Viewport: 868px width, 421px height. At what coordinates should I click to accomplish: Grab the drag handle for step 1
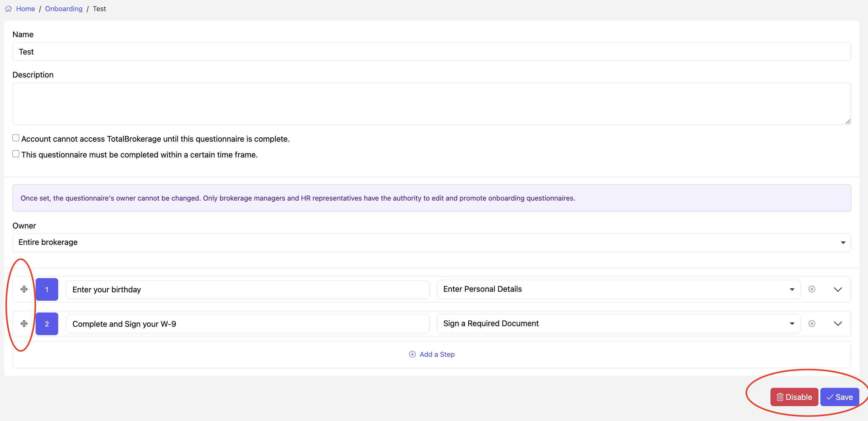24,289
